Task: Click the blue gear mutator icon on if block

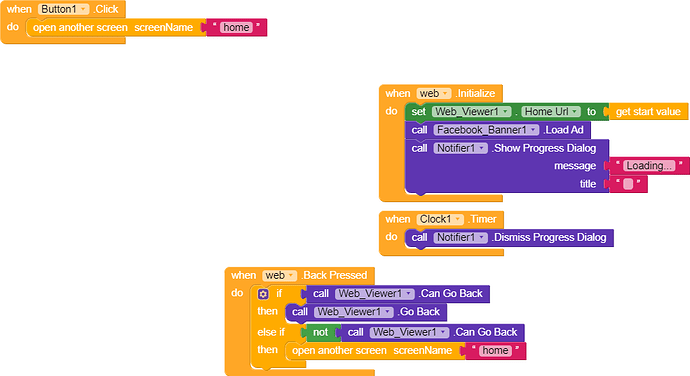Action: (x=263, y=294)
